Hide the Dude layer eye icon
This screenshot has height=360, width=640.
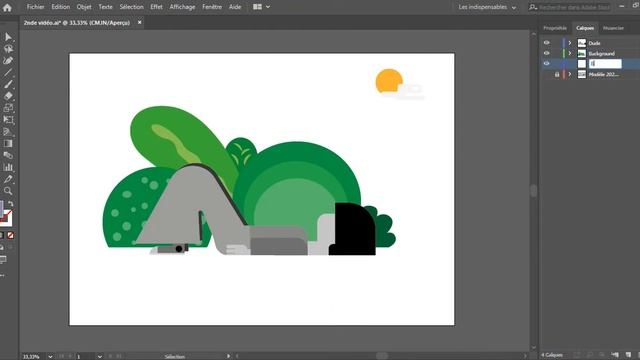tap(547, 43)
